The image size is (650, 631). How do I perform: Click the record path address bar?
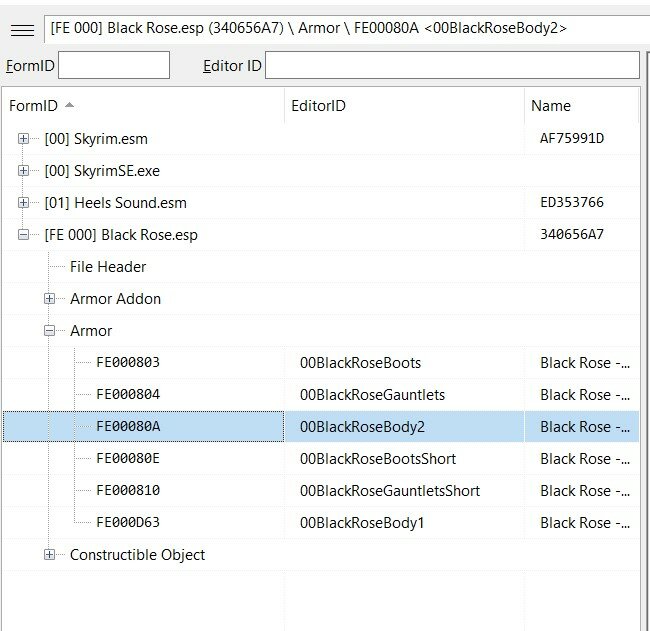347,29
